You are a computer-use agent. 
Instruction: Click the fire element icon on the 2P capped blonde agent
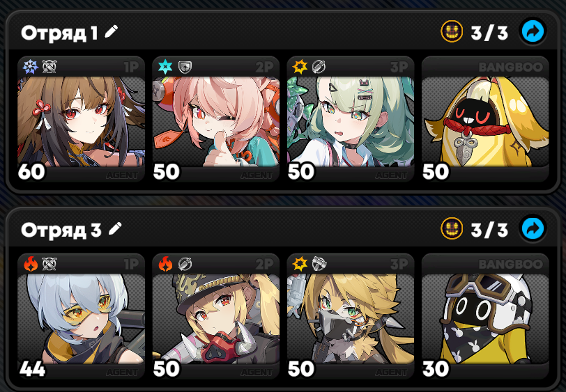click(165, 264)
